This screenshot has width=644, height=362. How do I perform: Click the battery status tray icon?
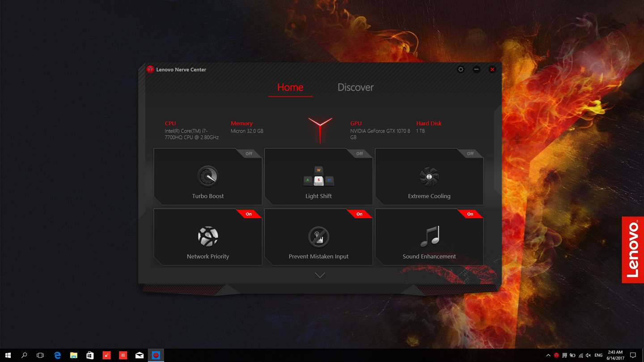tap(572, 355)
